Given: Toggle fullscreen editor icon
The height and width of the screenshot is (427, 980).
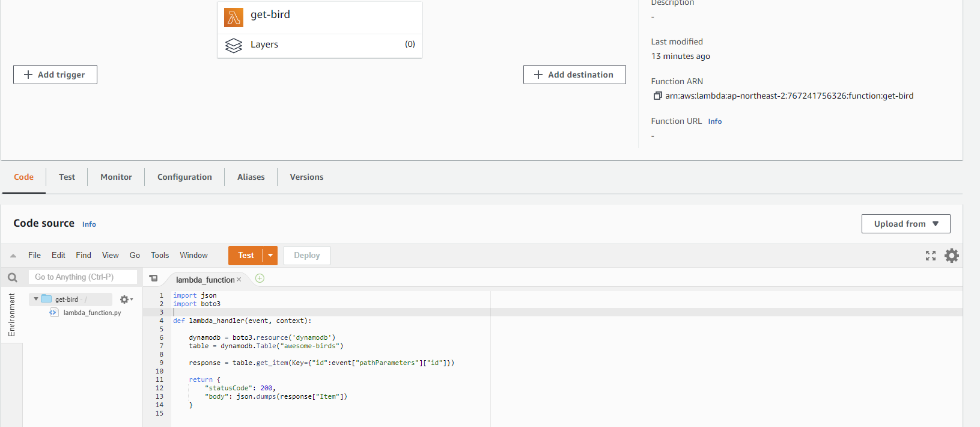Looking at the screenshot, I should 931,256.
